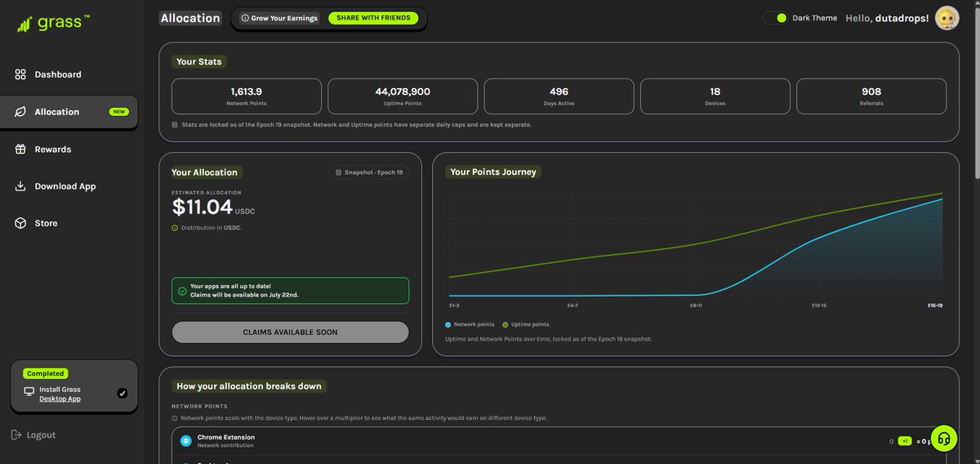Click the Claims Available Soon button
This screenshot has height=464, width=980.
tap(290, 332)
